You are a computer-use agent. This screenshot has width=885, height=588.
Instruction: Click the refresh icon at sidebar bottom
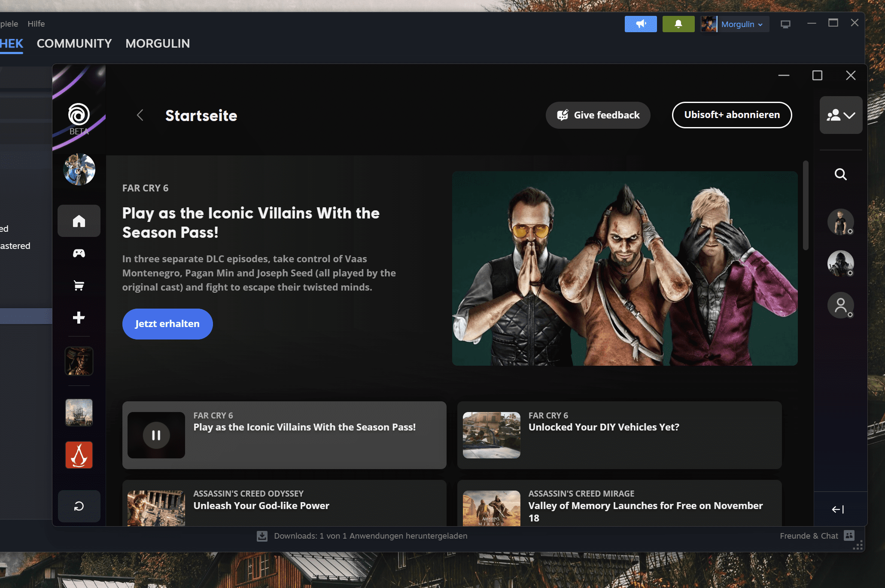79,506
